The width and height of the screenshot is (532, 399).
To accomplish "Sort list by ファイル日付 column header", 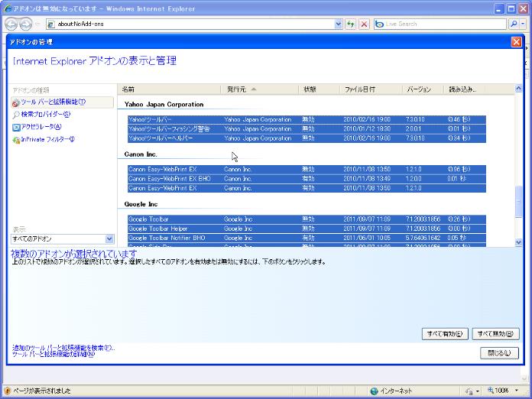I will click(x=371, y=89).
